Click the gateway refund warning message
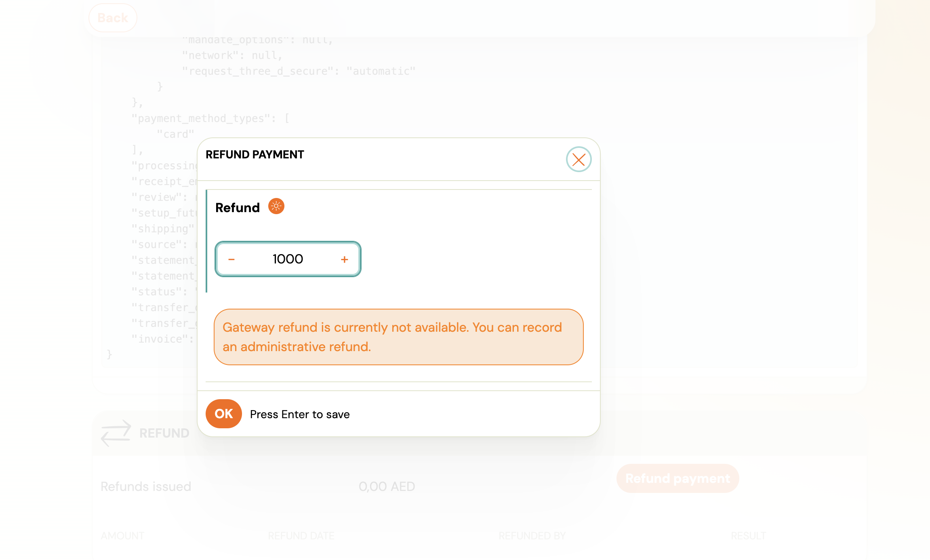 398,337
